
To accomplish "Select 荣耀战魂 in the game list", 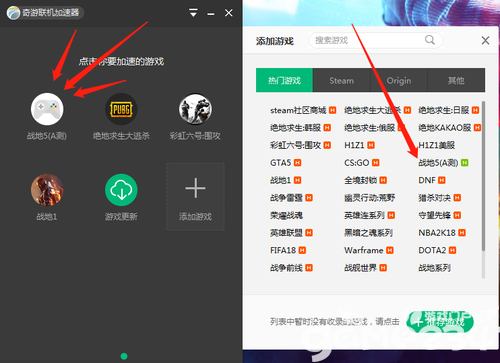I will coord(286,215).
